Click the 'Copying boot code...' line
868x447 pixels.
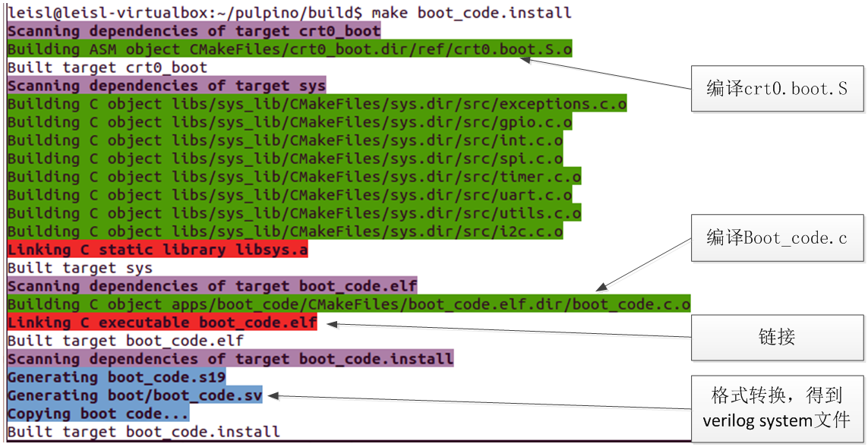click(98, 414)
